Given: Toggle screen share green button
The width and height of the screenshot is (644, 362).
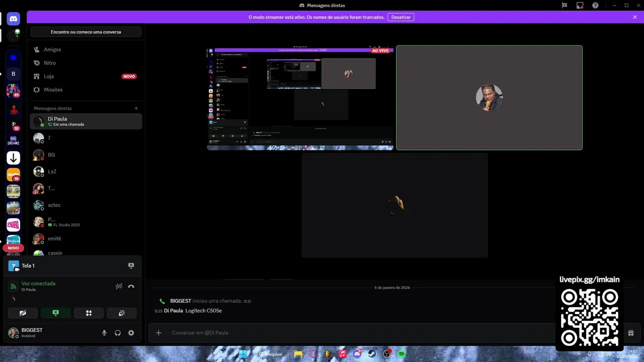Looking at the screenshot, I should pyautogui.click(x=55, y=313).
